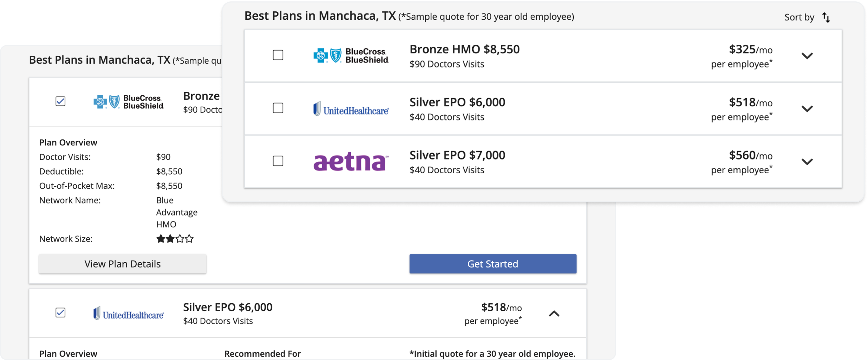Expand the $518/mo plan with down chevron

click(807, 109)
